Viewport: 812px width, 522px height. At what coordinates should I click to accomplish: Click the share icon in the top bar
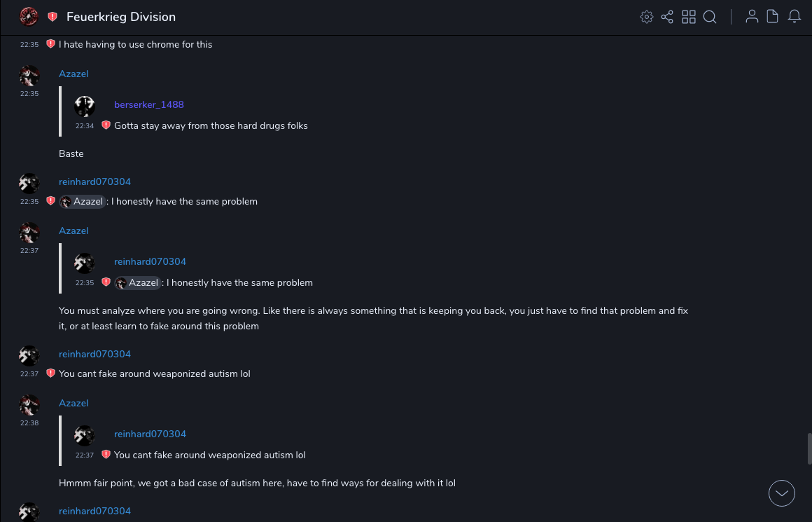(667, 17)
